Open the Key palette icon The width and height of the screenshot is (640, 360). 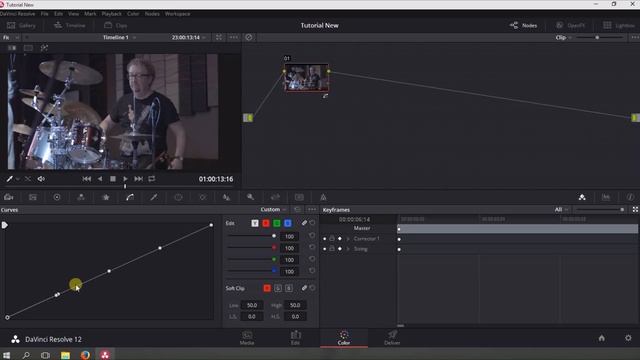(251, 197)
